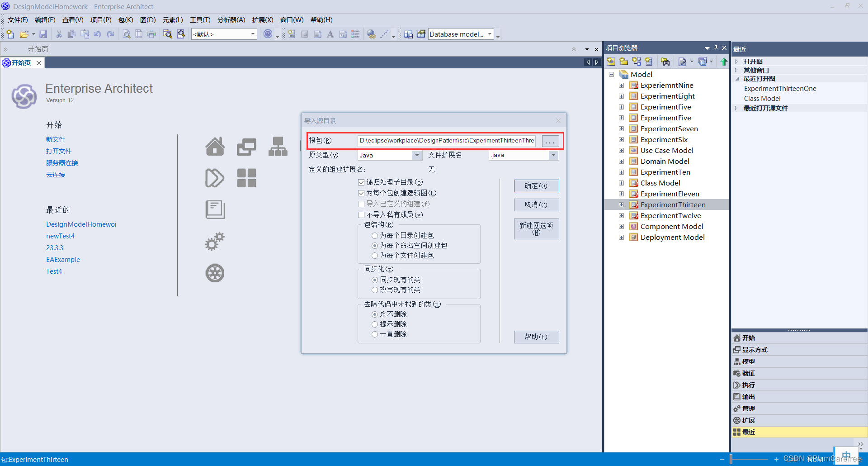Viewport: 868px width, 466px height.
Task: Click the gears management icon on start page
Action: [x=215, y=241]
